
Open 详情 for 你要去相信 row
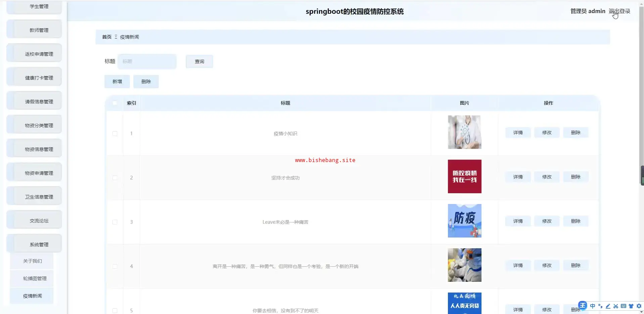coord(518,310)
